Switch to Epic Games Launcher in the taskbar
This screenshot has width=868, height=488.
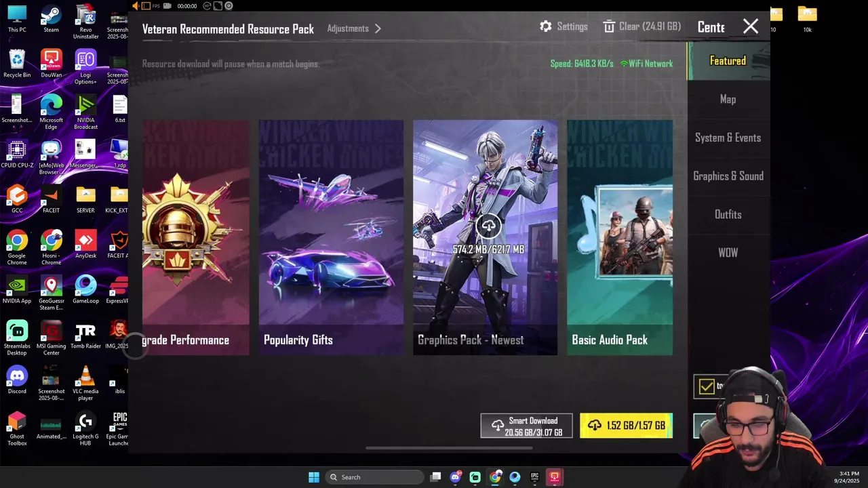point(534,477)
